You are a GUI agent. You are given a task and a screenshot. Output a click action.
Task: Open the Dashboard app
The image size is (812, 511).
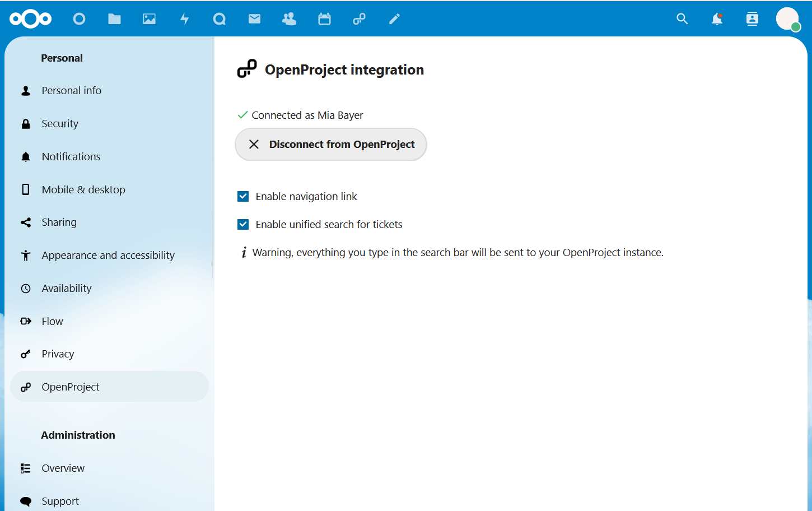click(x=79, y=18)
